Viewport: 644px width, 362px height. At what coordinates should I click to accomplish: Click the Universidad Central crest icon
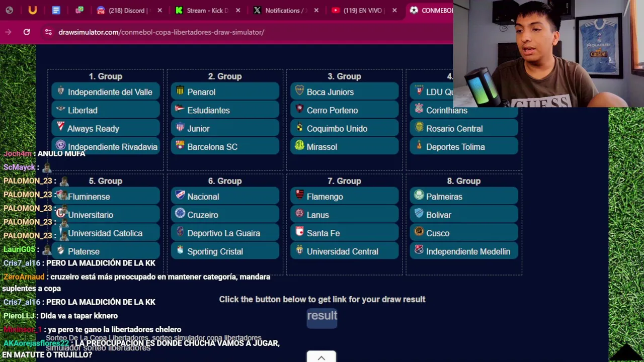pyautogui.click(x=299, y=250)
